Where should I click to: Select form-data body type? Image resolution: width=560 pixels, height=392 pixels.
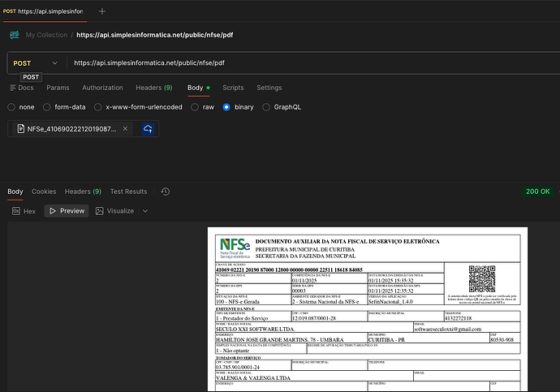(x=48, y=106)
